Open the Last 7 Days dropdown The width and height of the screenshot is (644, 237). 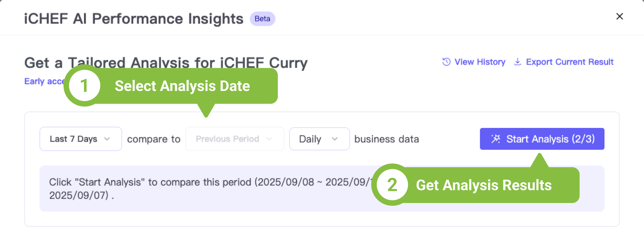(74, 139)
